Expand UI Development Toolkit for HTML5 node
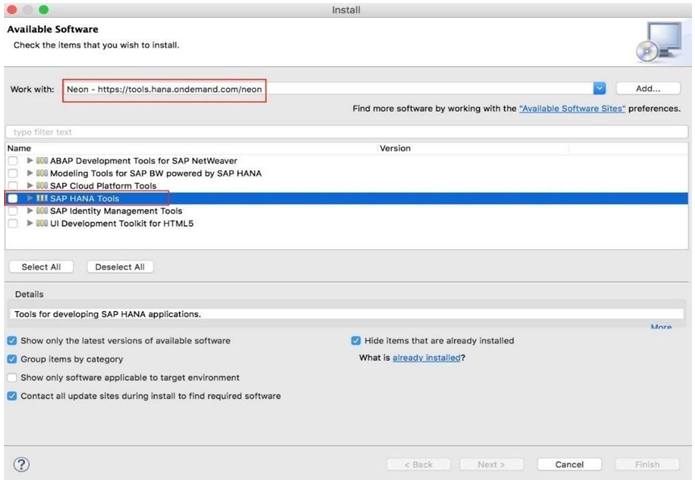The image size is (695, 485). click(x=30, y=224)
